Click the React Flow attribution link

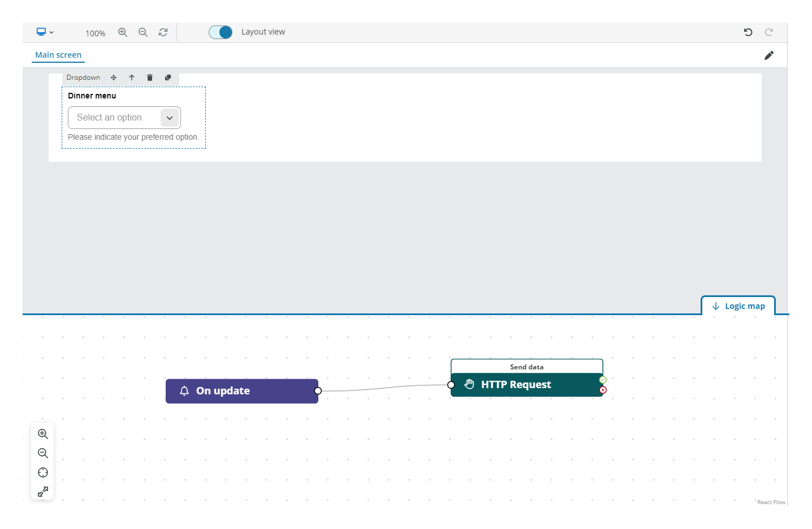pyautogui.click(x=770, y=502)
